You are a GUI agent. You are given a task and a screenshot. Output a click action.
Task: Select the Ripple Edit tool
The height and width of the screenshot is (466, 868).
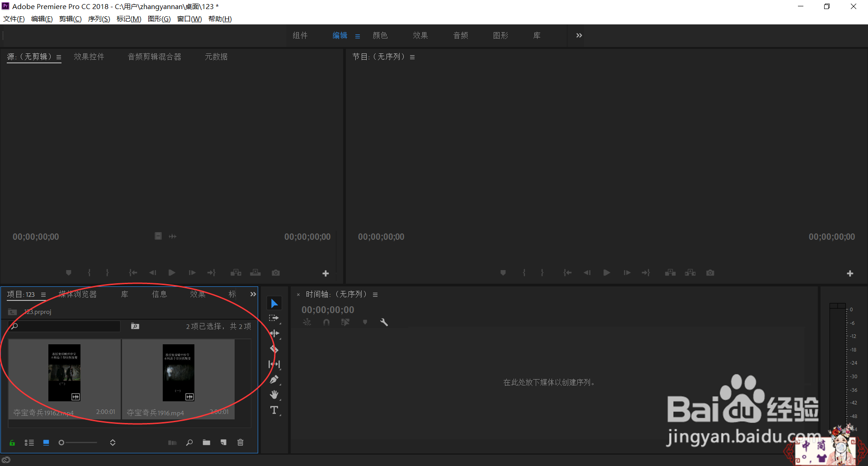(274, 334)
